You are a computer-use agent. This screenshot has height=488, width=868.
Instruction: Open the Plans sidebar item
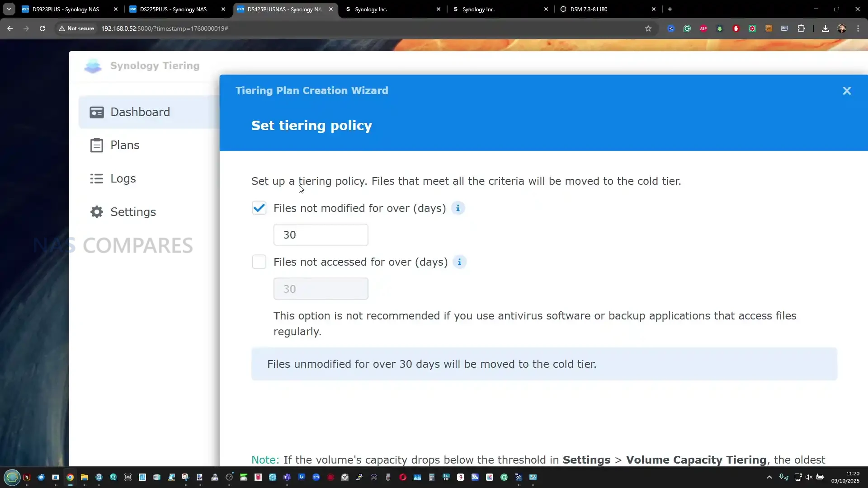tap(125, 145)
